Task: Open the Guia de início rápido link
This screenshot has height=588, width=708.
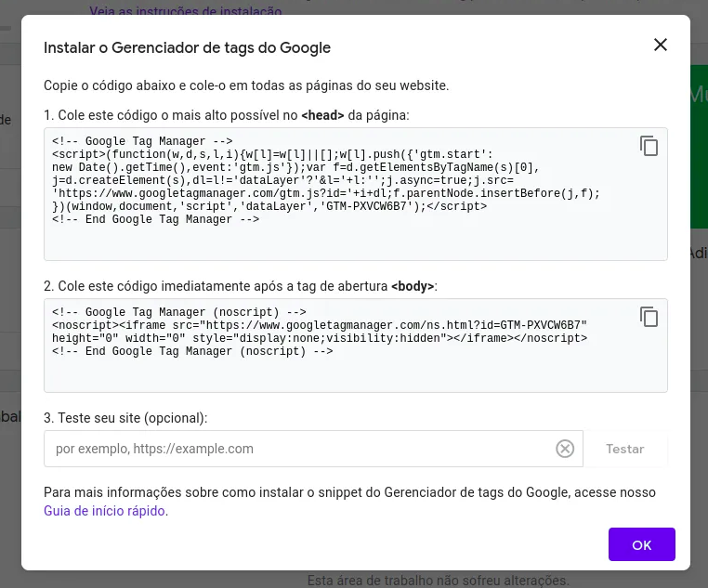Action: [x=105, y=511]
